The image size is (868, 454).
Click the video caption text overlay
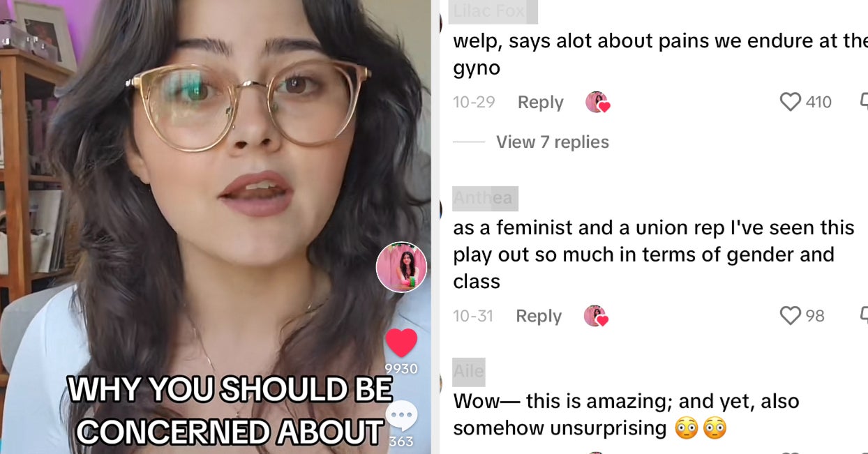[x=230, y=411]
